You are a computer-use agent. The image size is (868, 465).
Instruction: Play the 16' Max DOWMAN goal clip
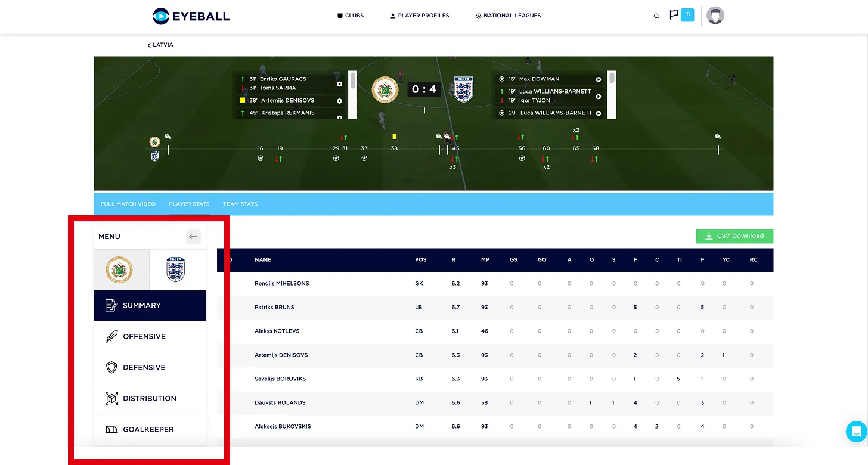598,79
